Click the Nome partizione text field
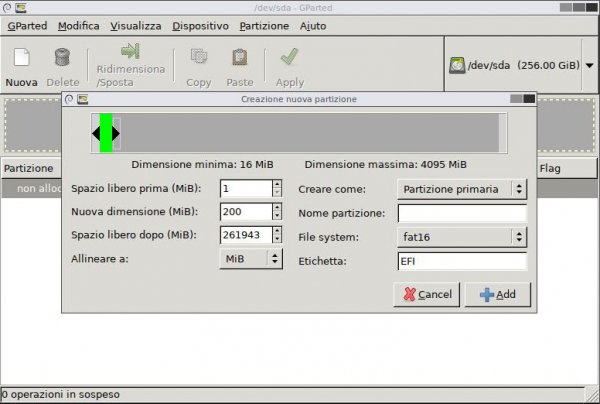The width and height of the screenshot is (600, 404). (x=462, y=213)
